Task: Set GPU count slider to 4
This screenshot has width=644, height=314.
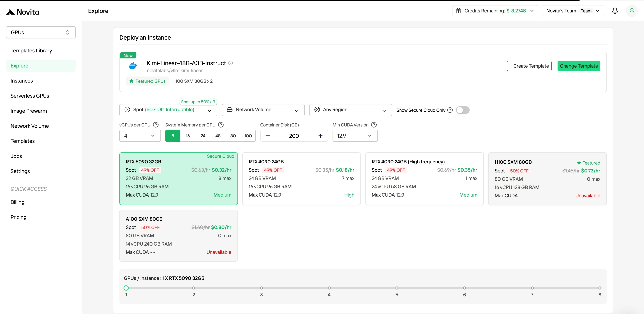Action: pyautogui.click(x=329, y=288)
